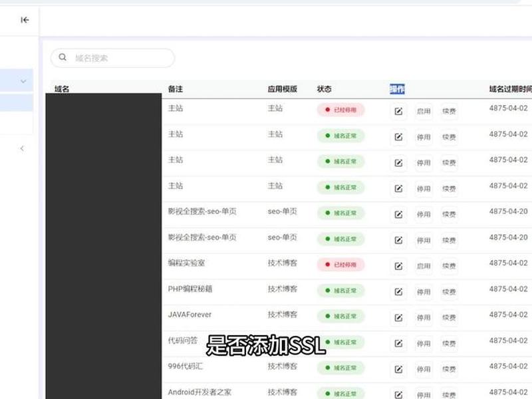Collapse the sidebar with the arrow-to-bar icon
The image size is (532, 399).
(25, 20)
